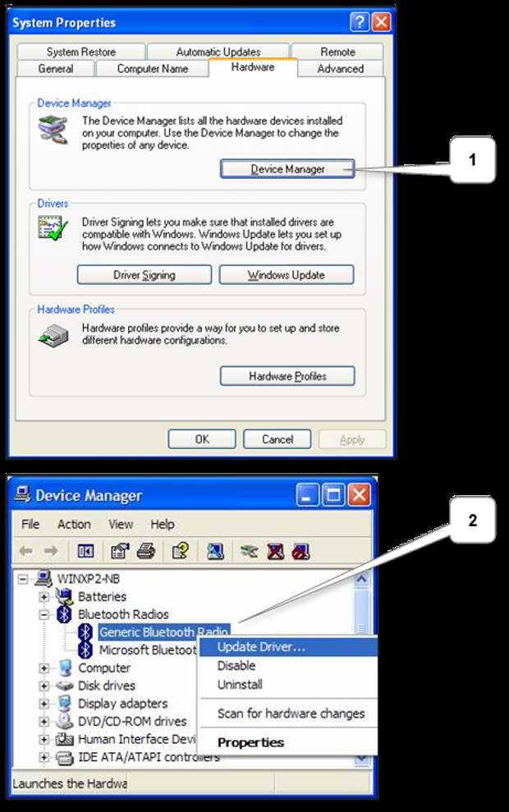Choose Properties from the context menu
The width and height of the screenshot is (509, 812).
[x=288, y=742]
